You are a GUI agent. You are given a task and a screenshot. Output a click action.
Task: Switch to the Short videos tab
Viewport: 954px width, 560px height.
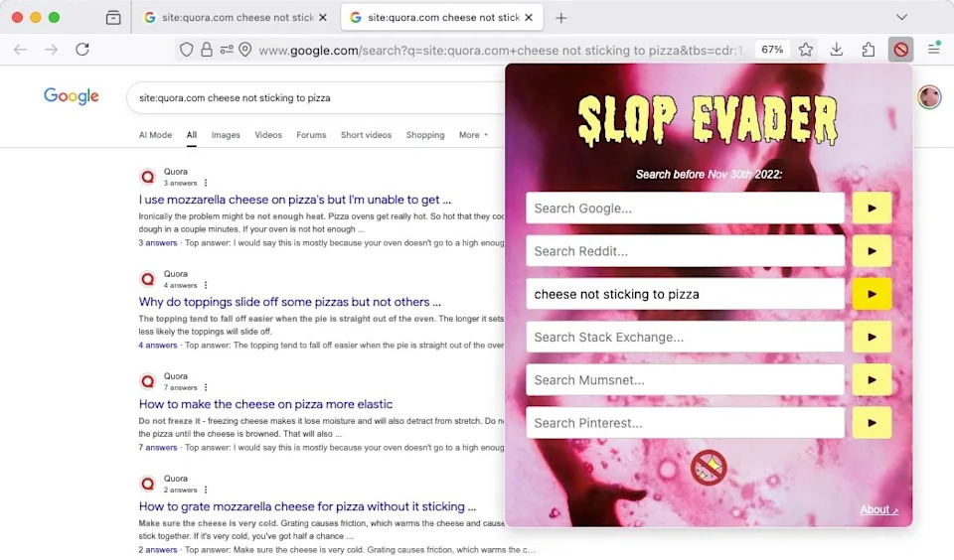[x=367, y=135]
